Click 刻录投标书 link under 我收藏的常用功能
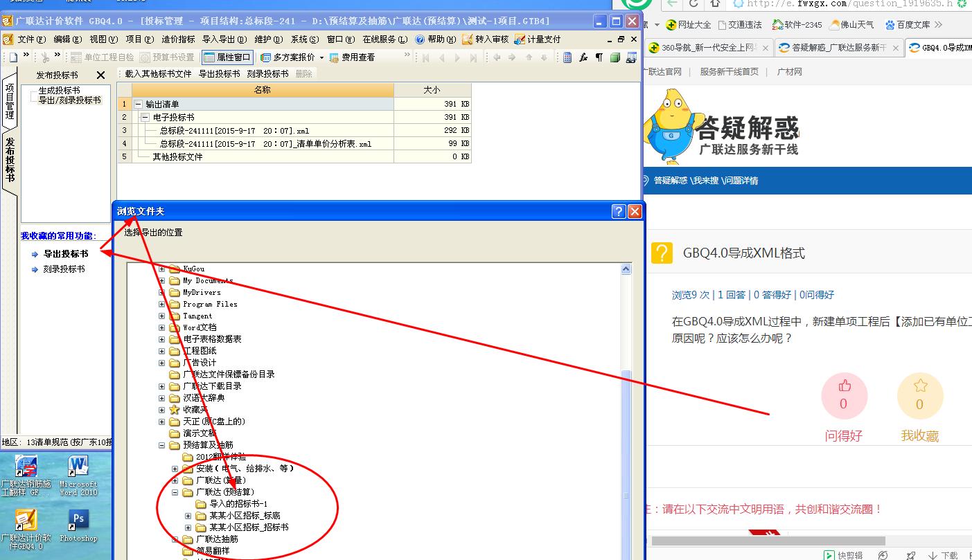The height and width of the screenshot is (560, 972). (64, 269)
